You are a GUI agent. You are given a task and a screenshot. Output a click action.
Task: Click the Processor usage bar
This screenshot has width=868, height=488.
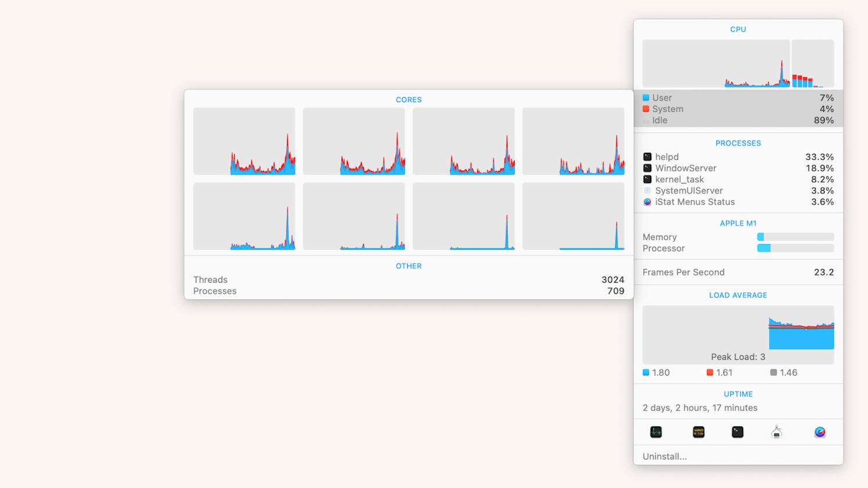(x=795, y=248)
